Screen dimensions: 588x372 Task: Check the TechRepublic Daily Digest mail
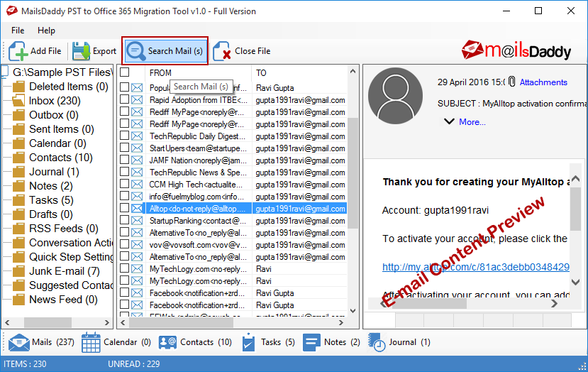125,136
